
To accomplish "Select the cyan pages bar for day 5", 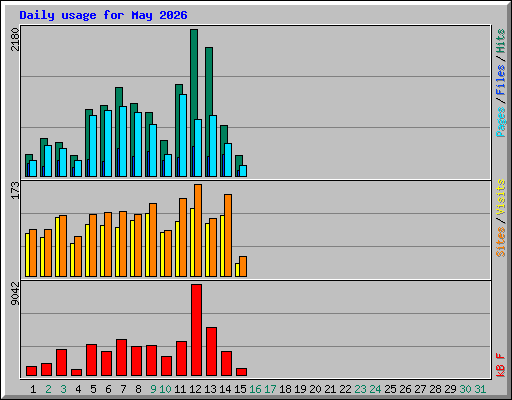I will [93, 146].
